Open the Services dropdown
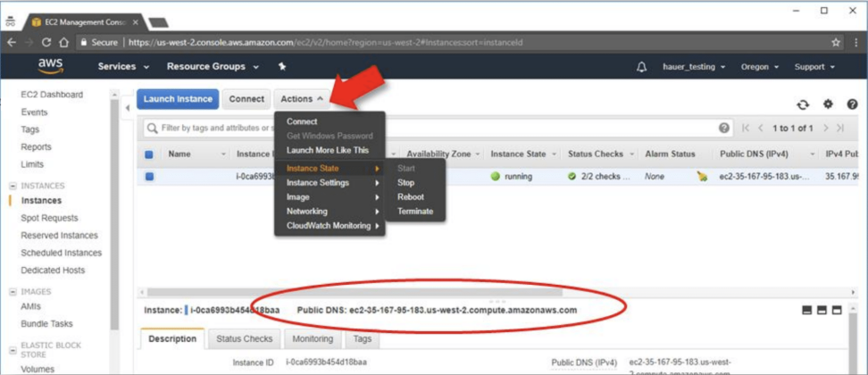The width and height of the screenshot is (868, 375). click(x=123, y=66)
